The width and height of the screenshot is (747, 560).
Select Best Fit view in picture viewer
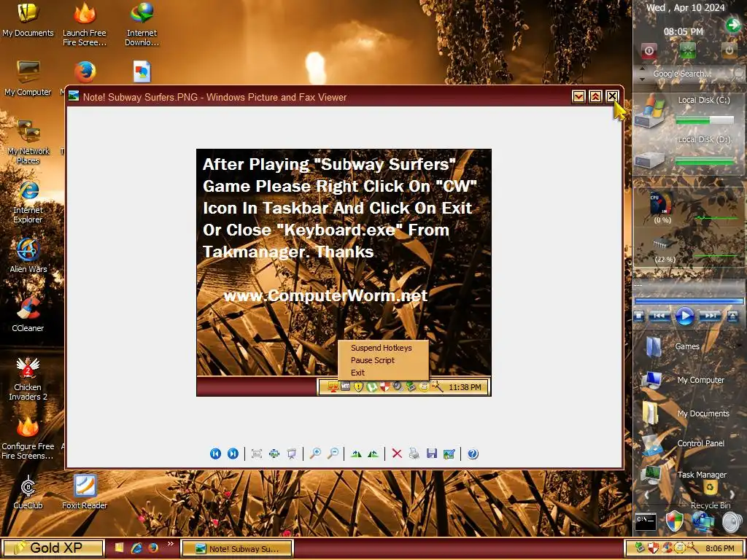(257, 454)
